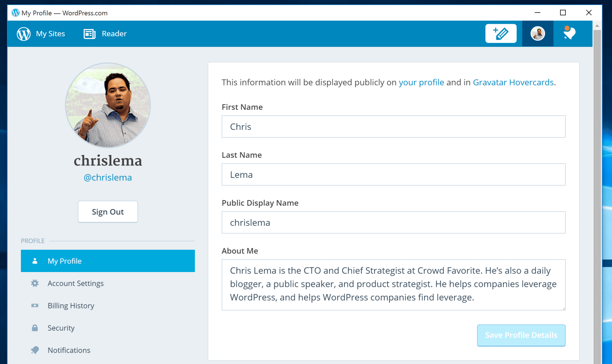Viewport: 612px width, 364px height.
Task: Click the Billing History card icon
Action: [x=35, y=305]
